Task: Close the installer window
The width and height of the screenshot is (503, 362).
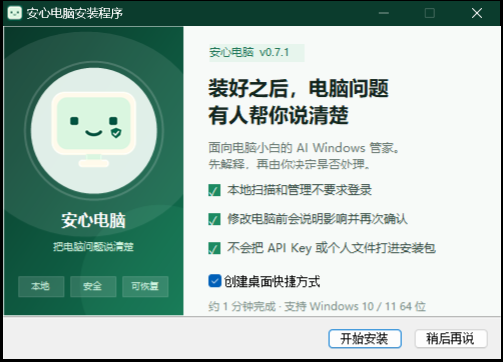Action: (x=477, y=13)
